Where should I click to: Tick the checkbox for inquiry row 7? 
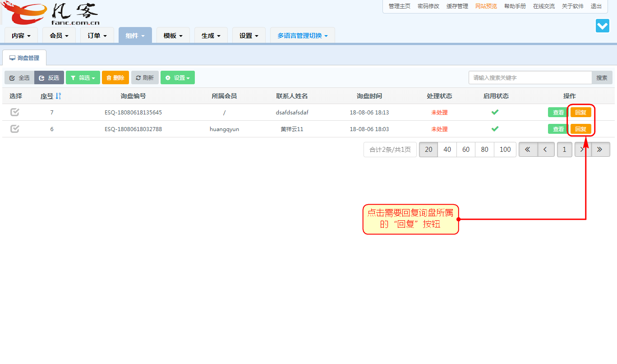pyautogui.click(x=15, y=112)
